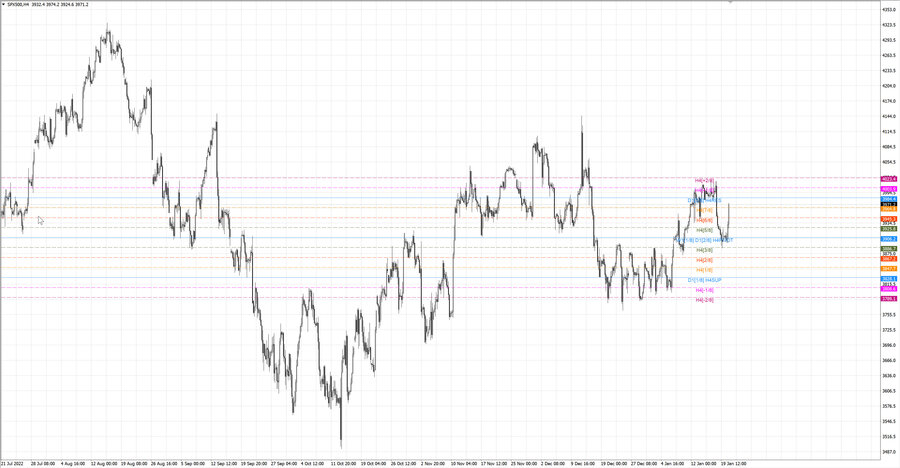
Task: Click the orange 3847.7 price tag
Action: [x=889, y=269]
